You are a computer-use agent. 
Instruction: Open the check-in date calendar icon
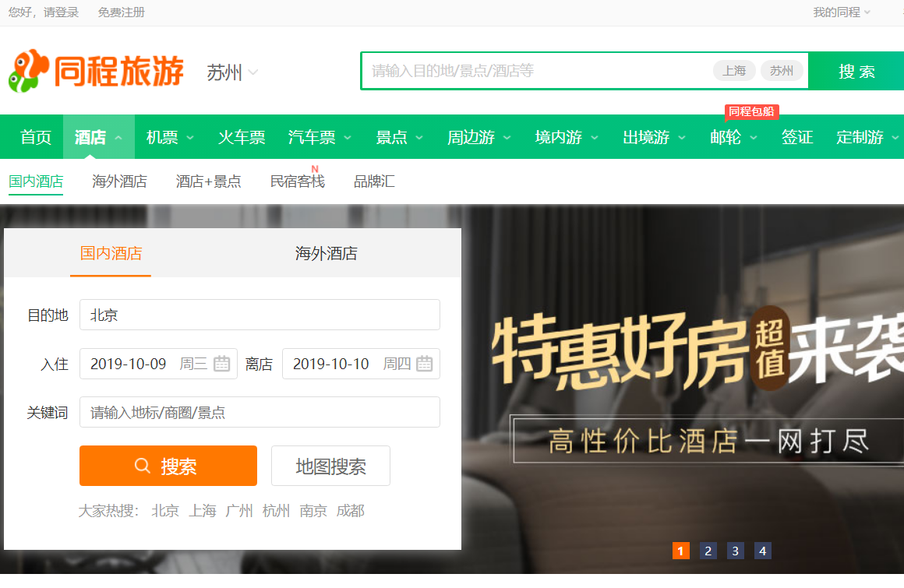[221, 364]
